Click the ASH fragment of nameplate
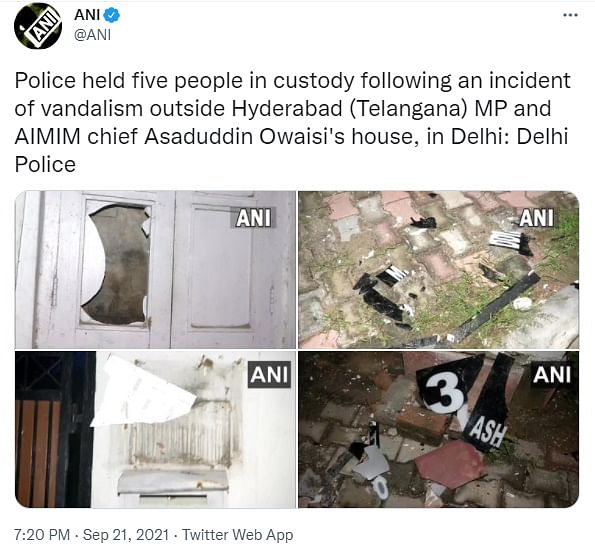595x548 pixels. coord(488,433)
